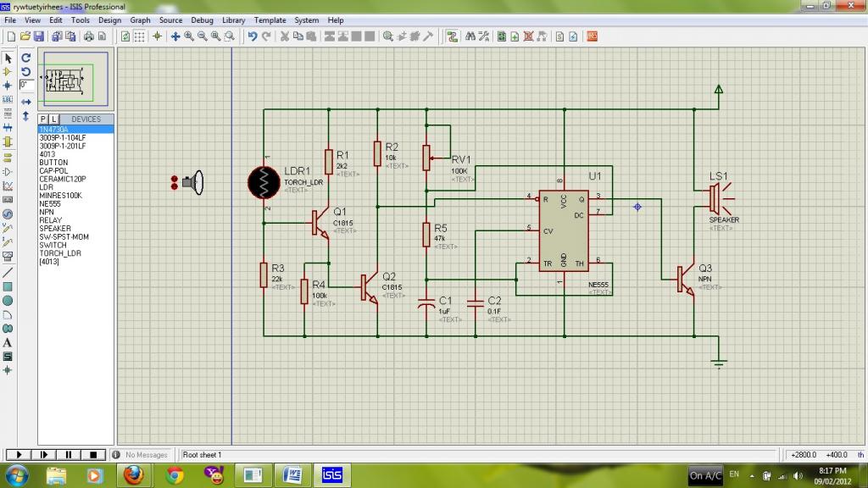Click the Undo arrow in toolbar
Viewport: 868px width, 488px height.
[x=253, y=36]
